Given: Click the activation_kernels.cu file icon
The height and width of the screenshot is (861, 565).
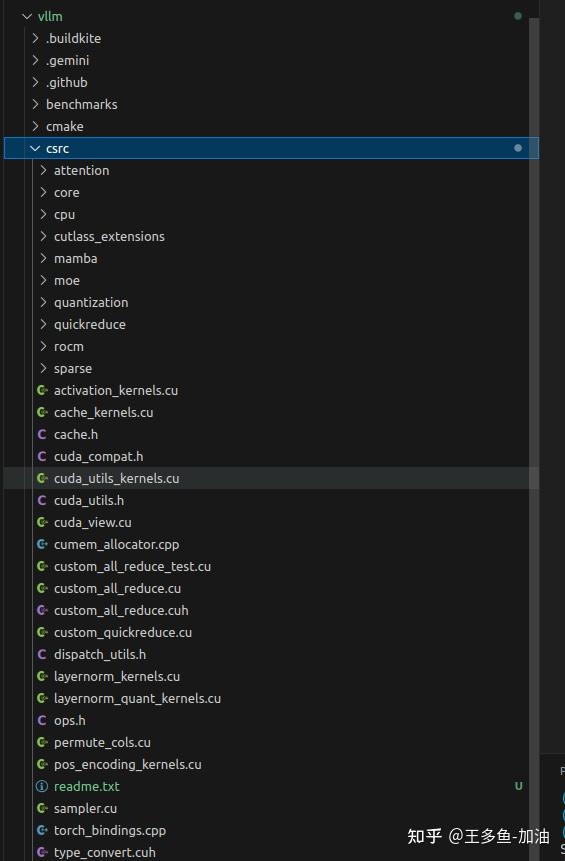Looking at the screenshot, I should [x=42, y=390].
